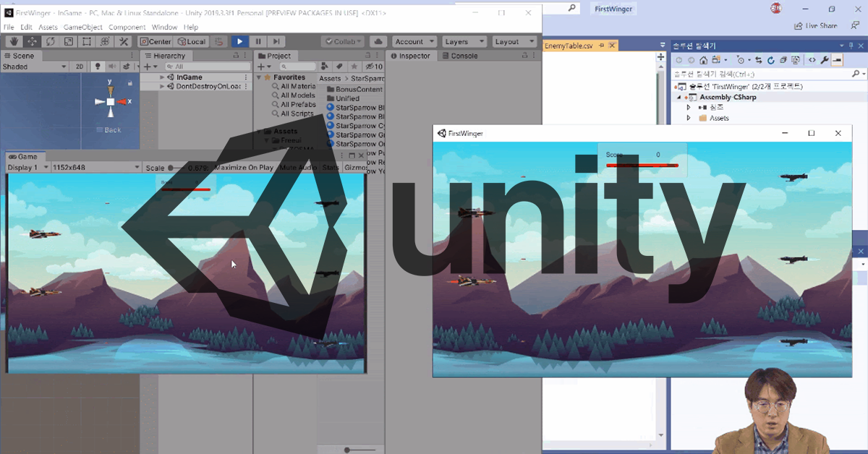The image size is (868, 454).
Task: Toggle Maximize On Play
Action: [244, 168]
